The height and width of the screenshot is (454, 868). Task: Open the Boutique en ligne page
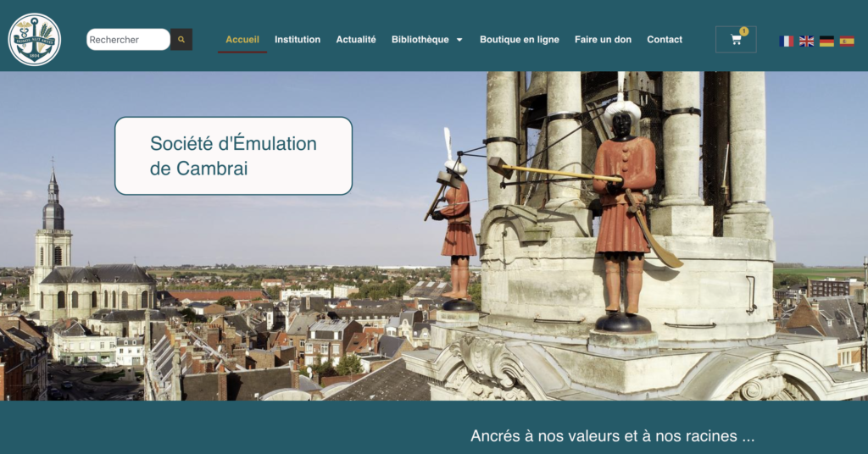520,39
